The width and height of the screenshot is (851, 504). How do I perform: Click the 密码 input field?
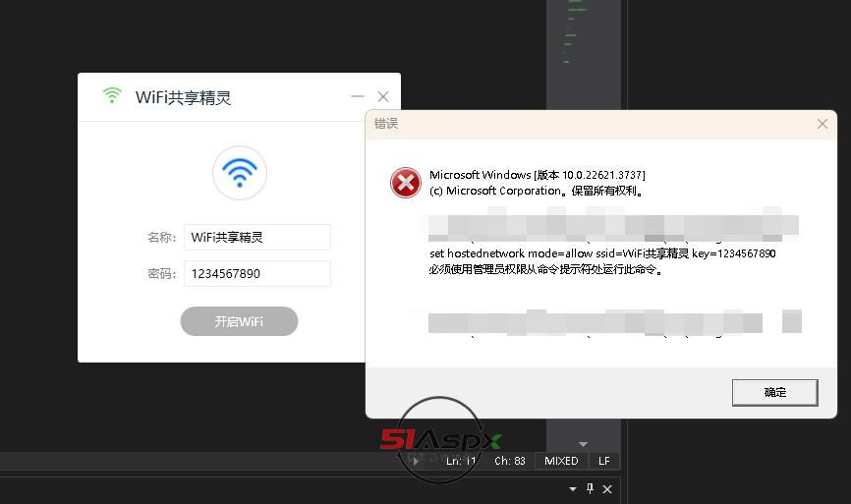coord(257,273)
